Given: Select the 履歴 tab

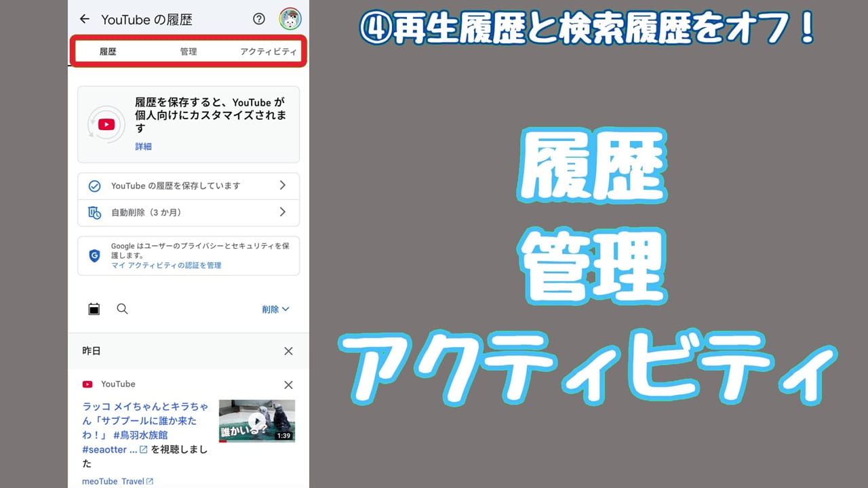Looking at the screenshot, I should point(108,52).
